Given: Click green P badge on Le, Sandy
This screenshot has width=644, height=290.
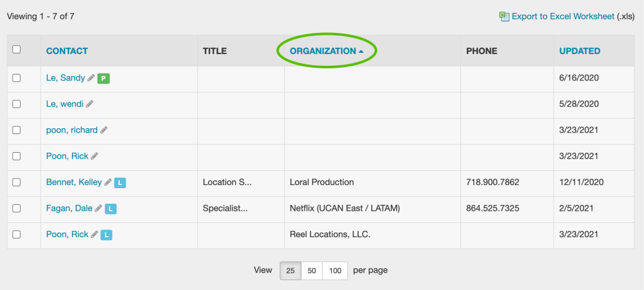Looking at the screenshot, I should pos(104,79).
